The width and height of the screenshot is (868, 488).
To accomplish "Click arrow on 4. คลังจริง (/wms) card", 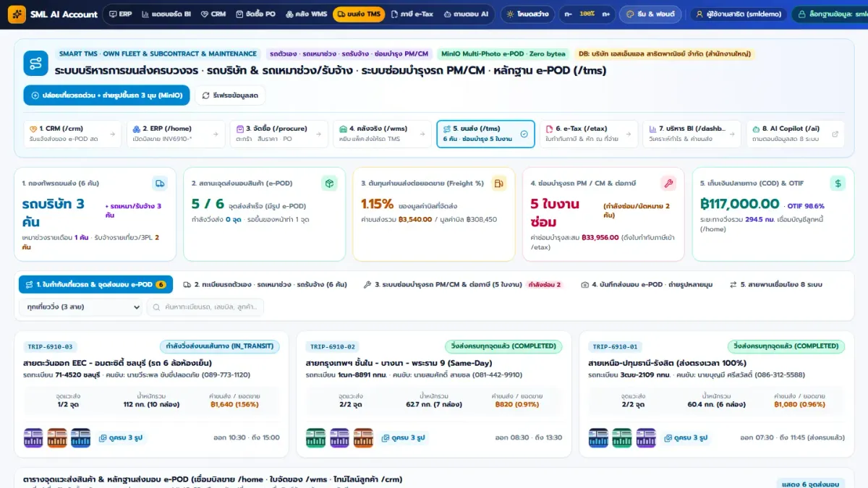I will point(422,134).
